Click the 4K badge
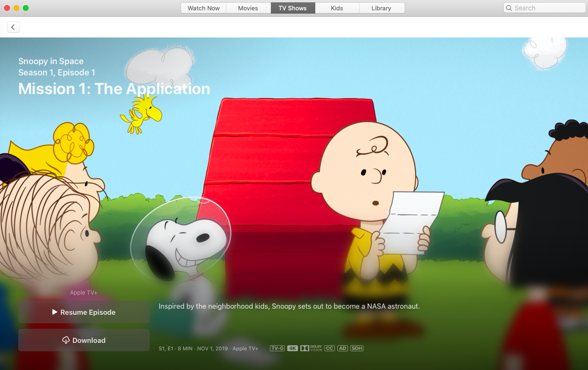The width and height of the screenshot is (588, 370). click(x=292, y=348)
